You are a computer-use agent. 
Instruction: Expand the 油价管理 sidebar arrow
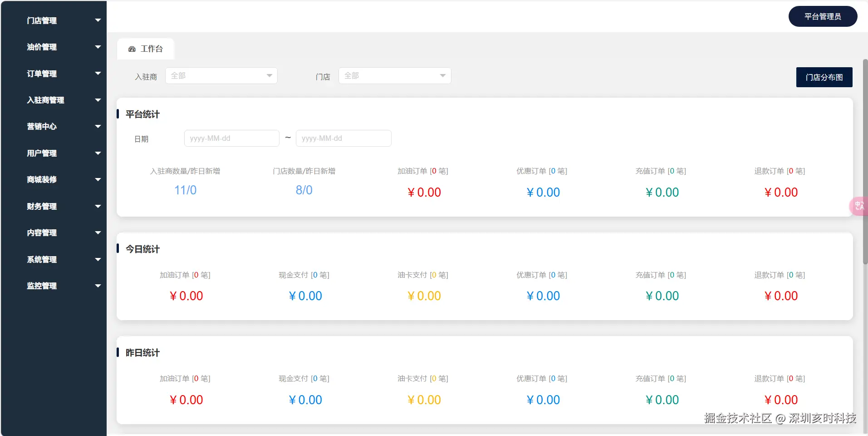click(98, 47)
